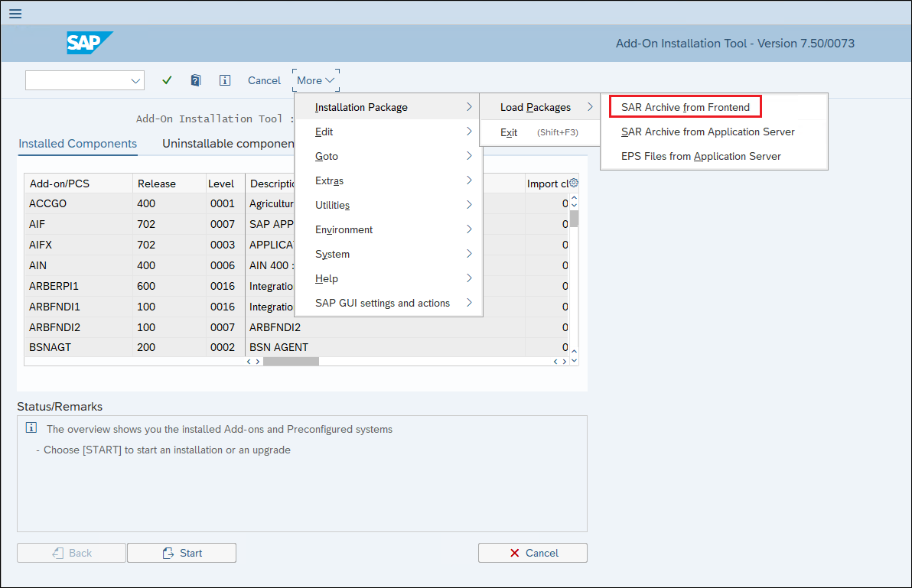This screenshot has width=912, height=588.
Task: Select Load Packages submenu item
Action: pyautogui.click(x=540, y=108)
